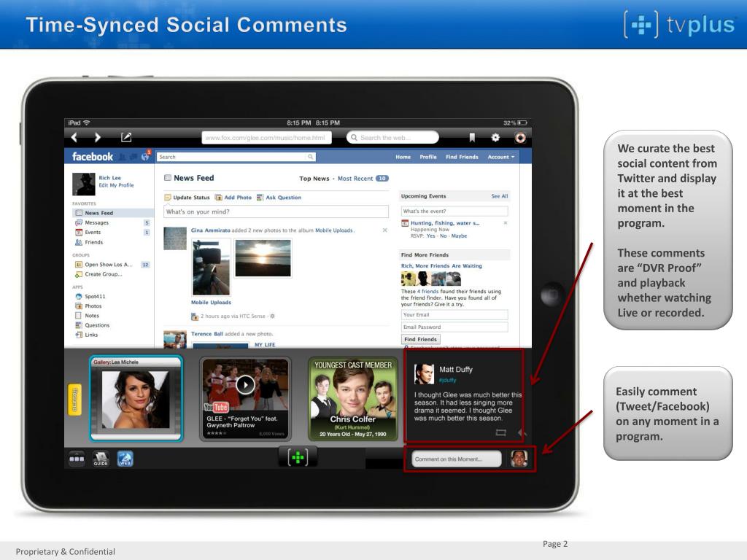Image resolution: width=747 pixels, height=560 pixels.
Task: RSVP No to the event
Action: (443, 236)
